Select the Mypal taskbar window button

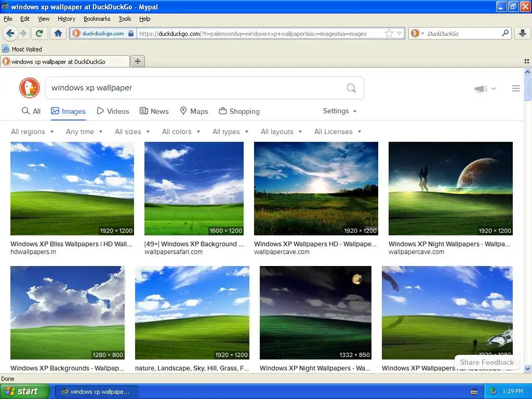click(x=96, y=392)
